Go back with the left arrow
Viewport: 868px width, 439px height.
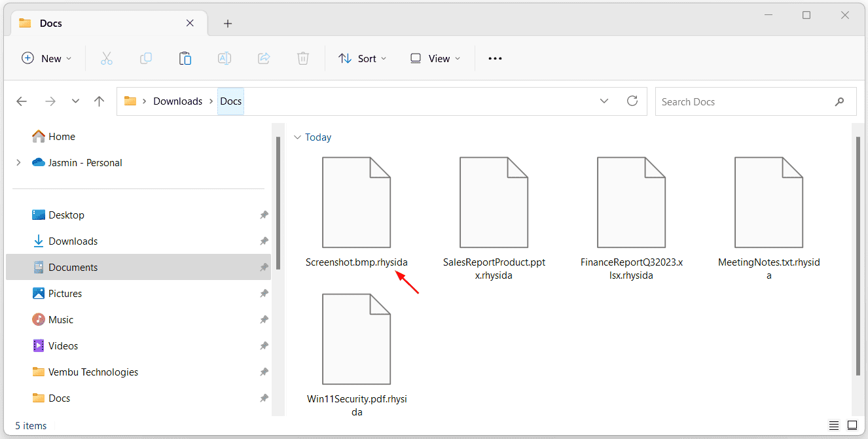click(x=22, y=101)
